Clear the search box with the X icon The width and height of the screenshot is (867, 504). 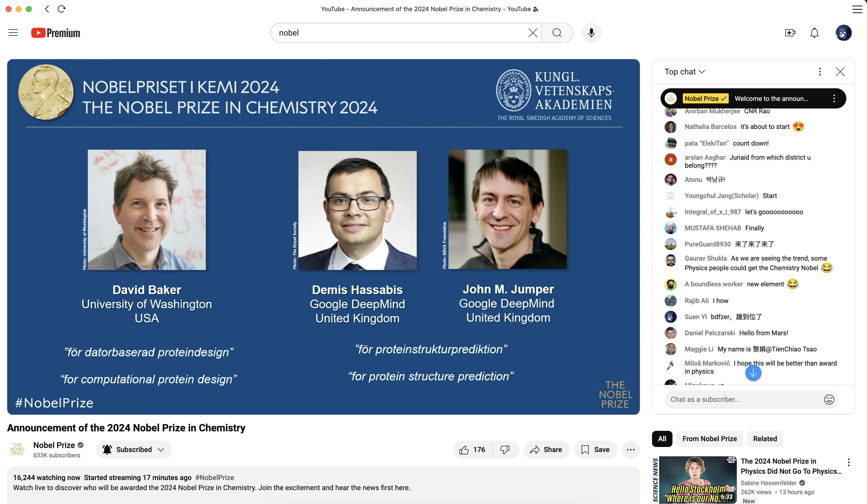click(532, 33)
